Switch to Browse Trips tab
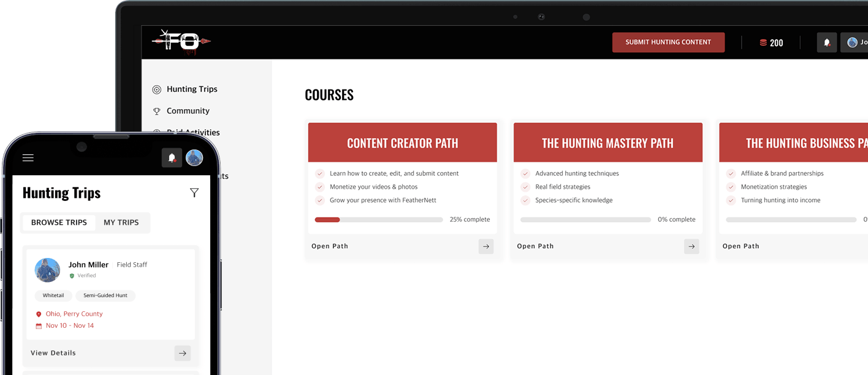This screenshot has height=375, width=868. 59,222
